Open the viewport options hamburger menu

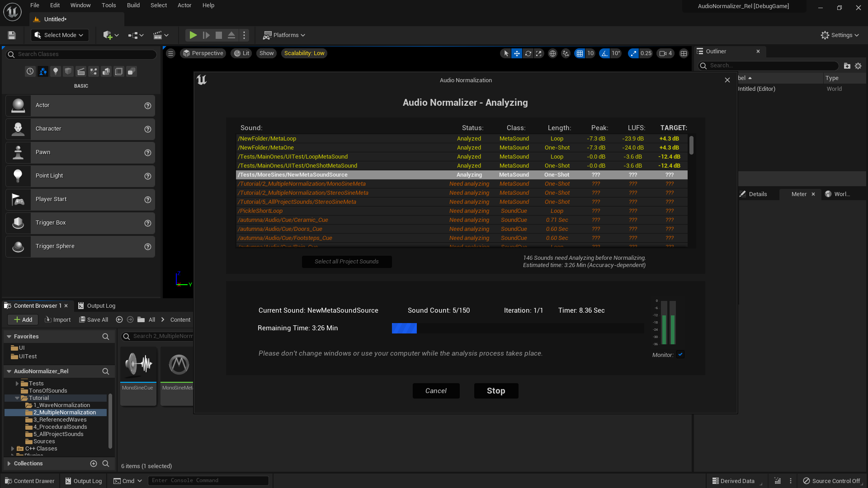click(170, 53)
